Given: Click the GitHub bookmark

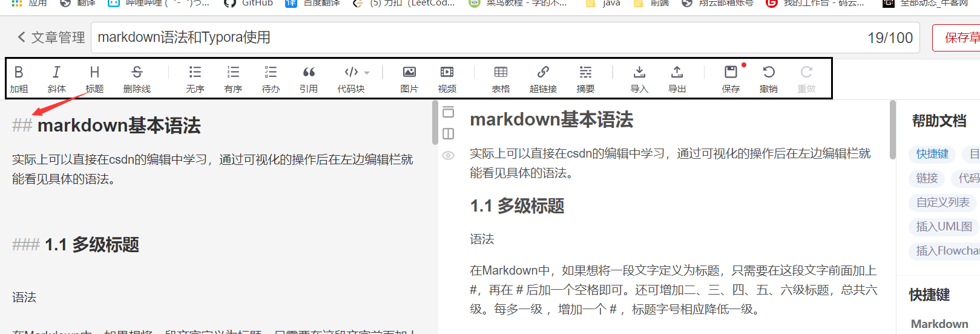Looking at the screenshot, I should [248, 3].
